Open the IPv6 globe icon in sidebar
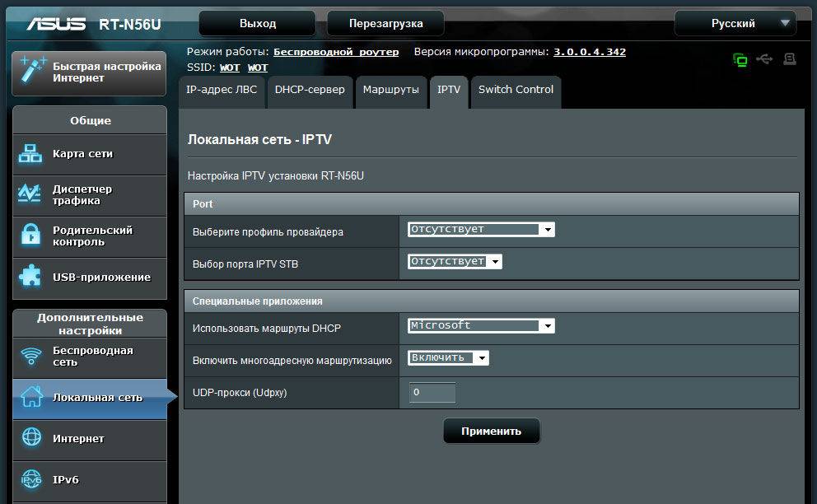Image resolution: width=817 pixels, height=504 pixels. [31, 479]
